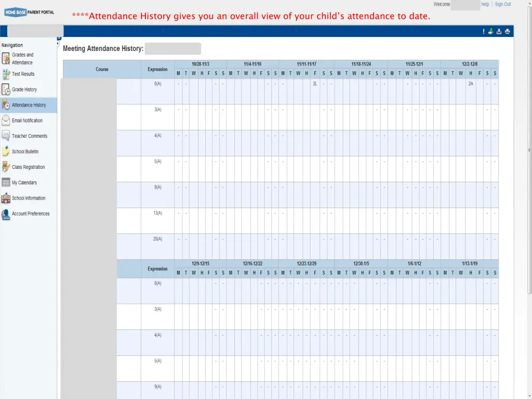
Task: Click the 11/4-11/10 week header
Action: (252, 64)
